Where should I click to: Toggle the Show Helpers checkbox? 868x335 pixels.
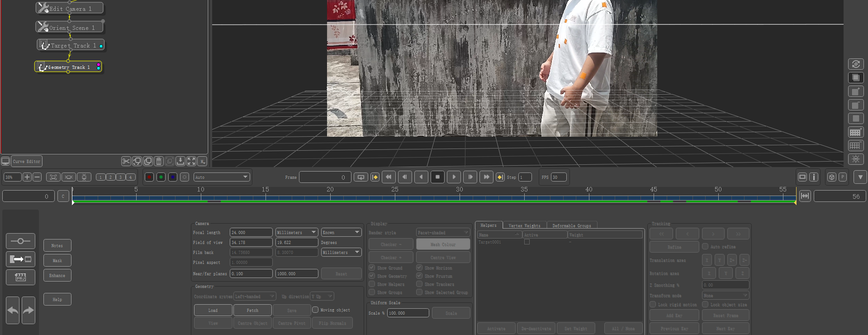coord(372,284)
